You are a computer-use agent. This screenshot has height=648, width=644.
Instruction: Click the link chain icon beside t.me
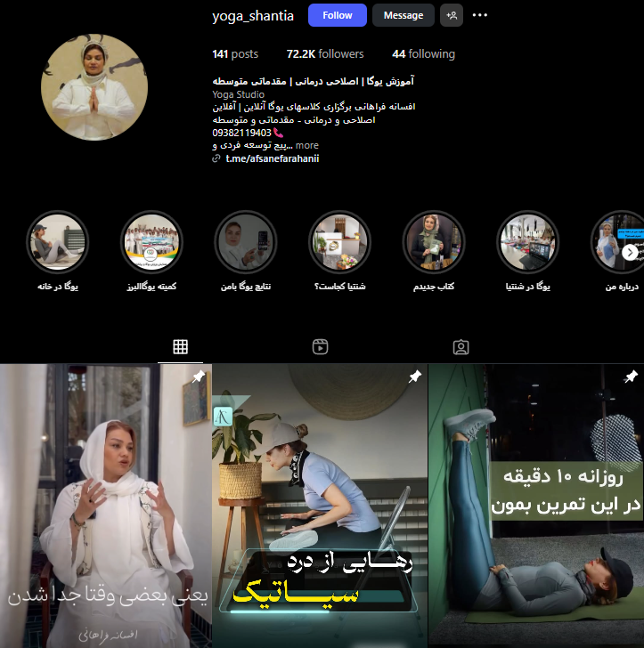216,158
